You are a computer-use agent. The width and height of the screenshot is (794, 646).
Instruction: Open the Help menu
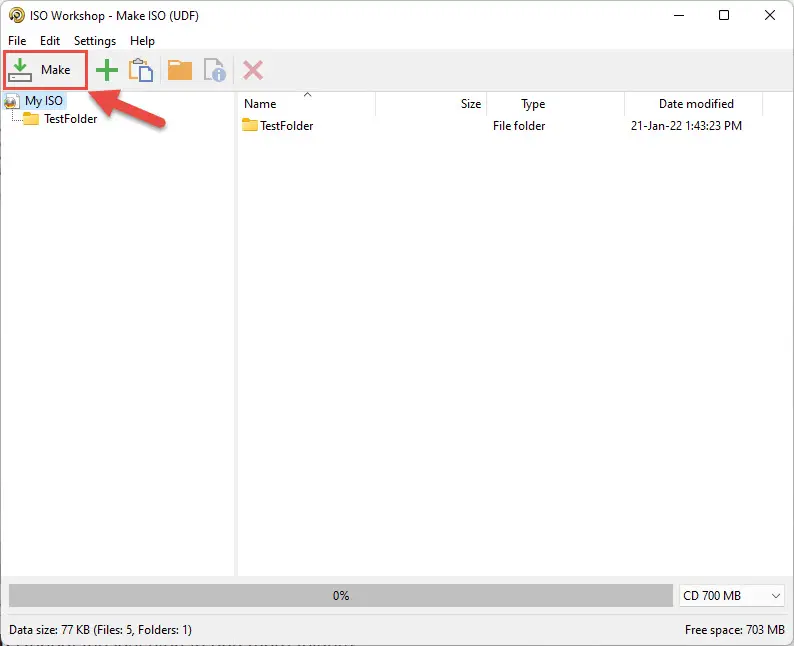pyautogui.click(x=142, y=41)
